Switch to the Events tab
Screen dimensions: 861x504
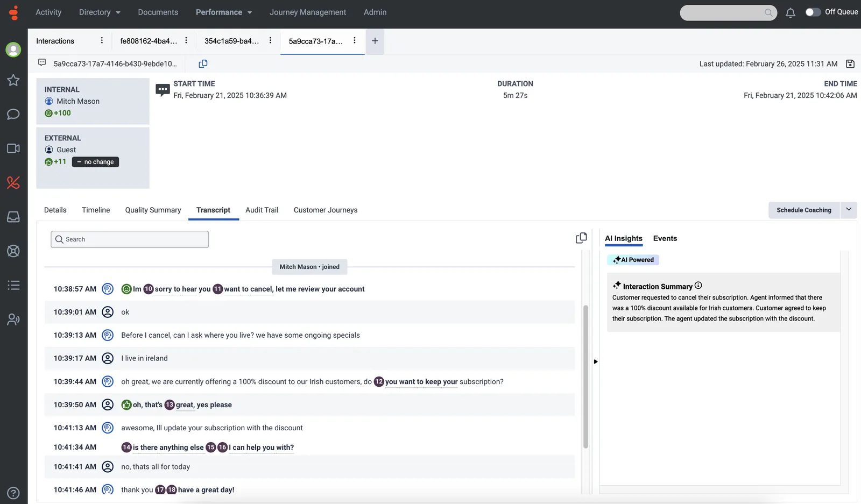tap(665, 239)
